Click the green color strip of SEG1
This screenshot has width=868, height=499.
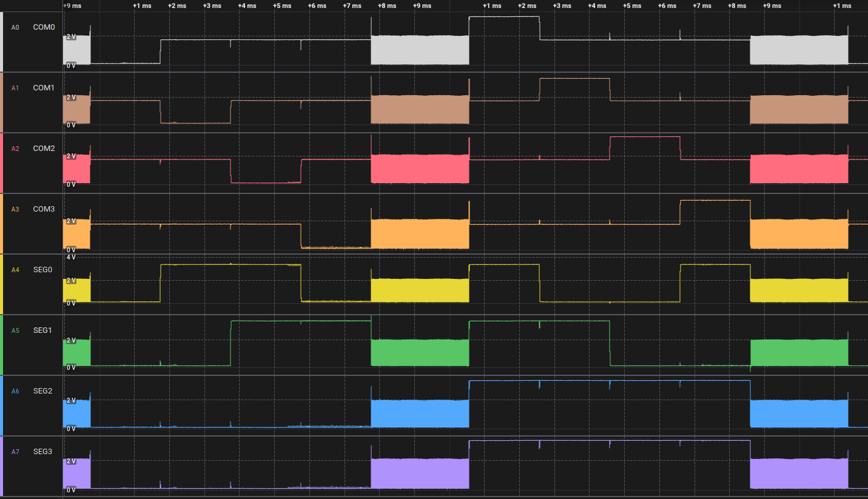1,345
